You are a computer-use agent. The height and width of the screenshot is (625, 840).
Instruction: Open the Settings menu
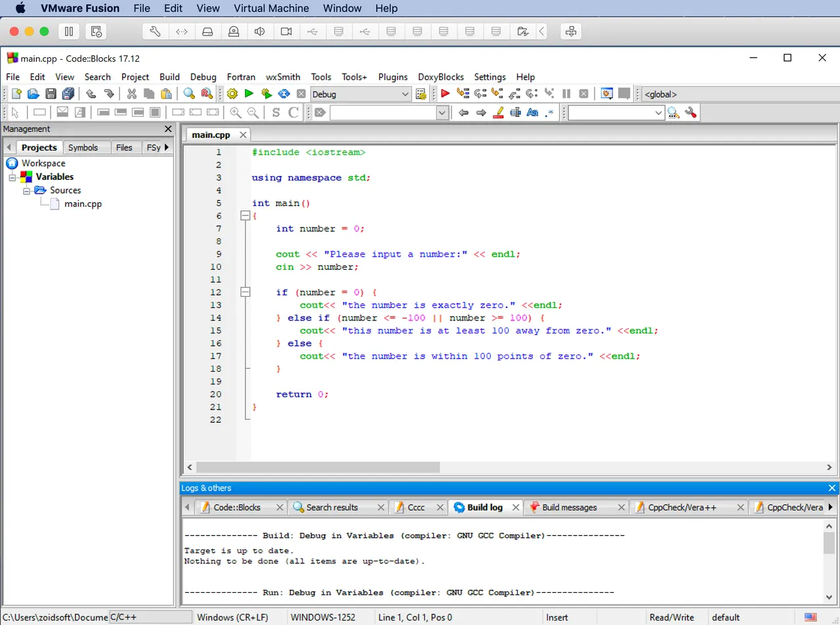tap(490, 77)
